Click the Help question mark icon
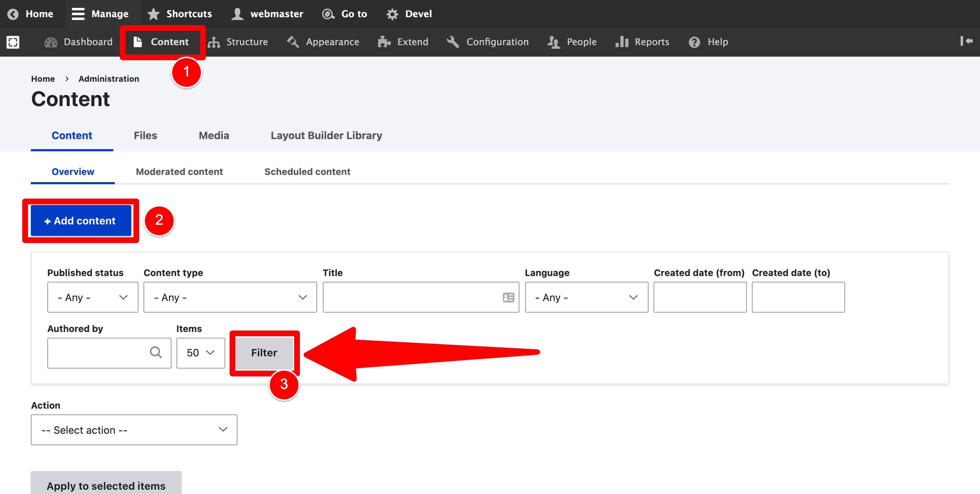The width and height of the screenshot is (980, 494). (694, 42)
